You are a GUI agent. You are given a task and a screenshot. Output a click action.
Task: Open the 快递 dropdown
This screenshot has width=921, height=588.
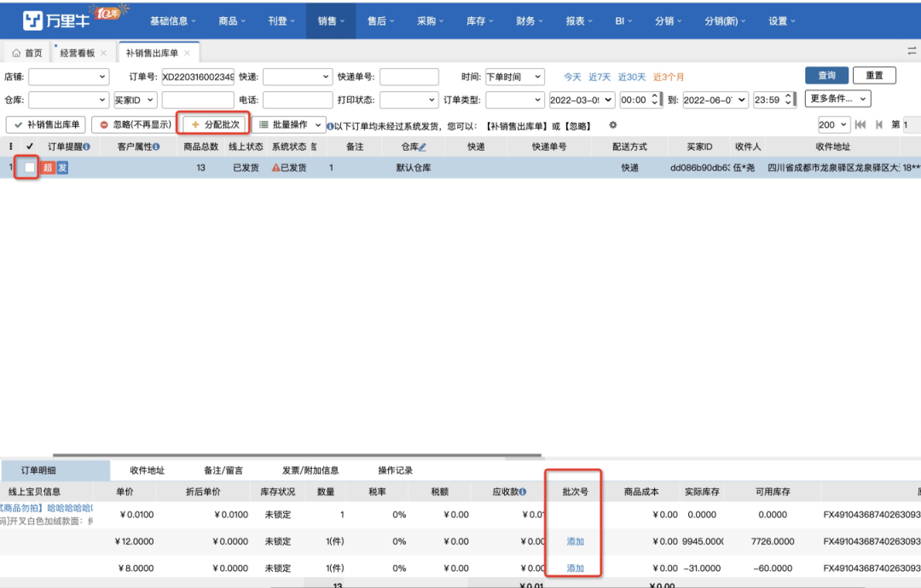[x=298, y=77]
